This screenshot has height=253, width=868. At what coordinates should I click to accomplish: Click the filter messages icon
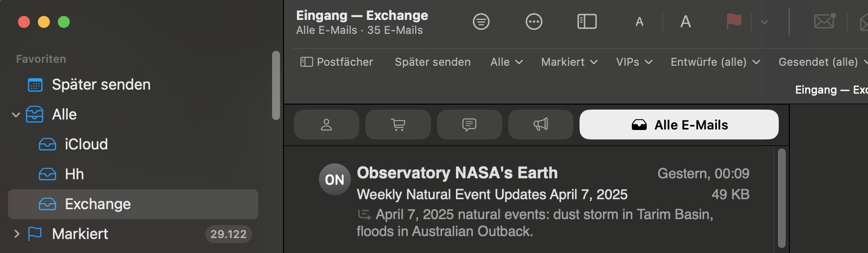pos(481,22)
